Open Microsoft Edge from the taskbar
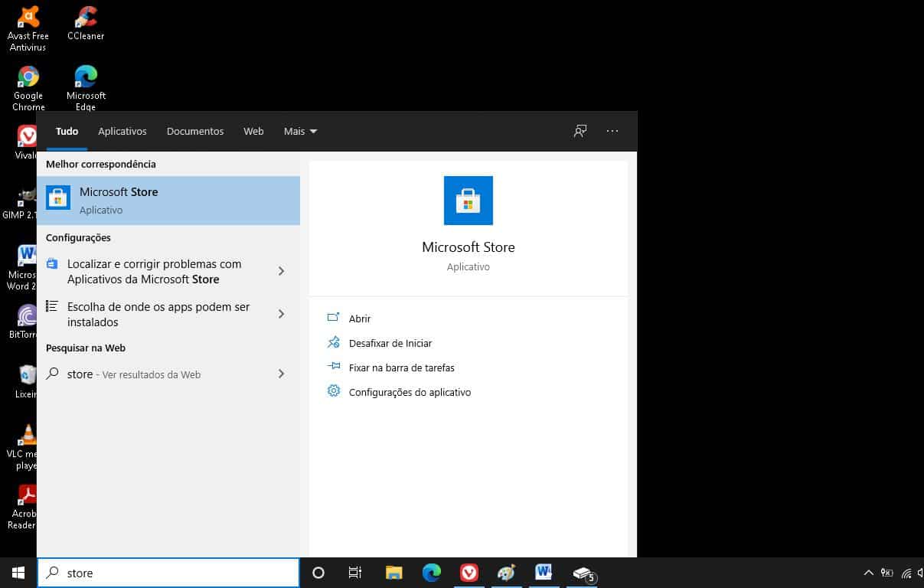 point(432,573)
